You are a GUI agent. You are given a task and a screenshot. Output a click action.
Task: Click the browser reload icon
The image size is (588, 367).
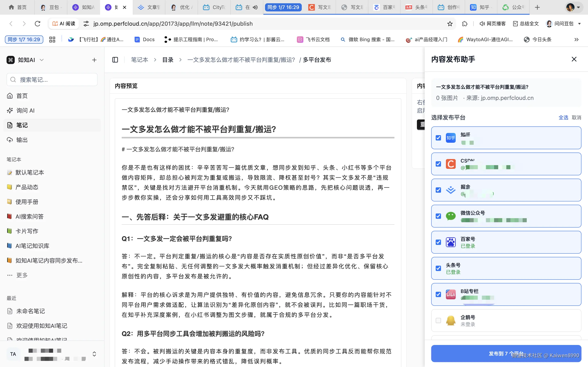pyautogui.click(x=37, y=23)
